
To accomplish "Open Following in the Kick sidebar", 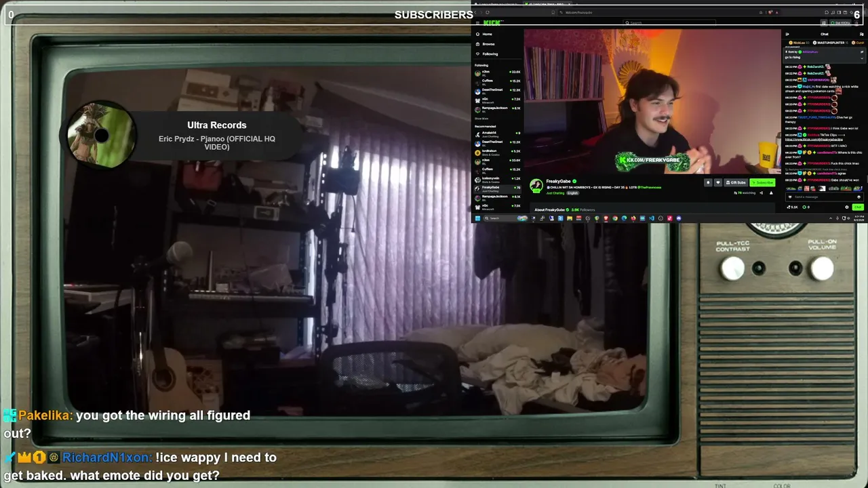I will tap(487, 54).
